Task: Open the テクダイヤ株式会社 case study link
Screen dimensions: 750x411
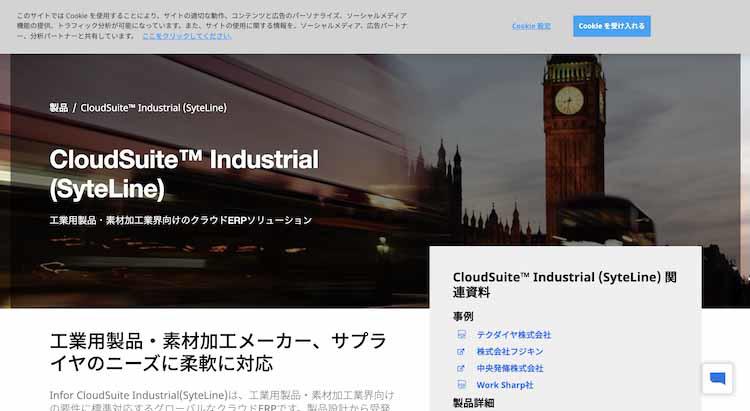Action: [x=514, y=334]
